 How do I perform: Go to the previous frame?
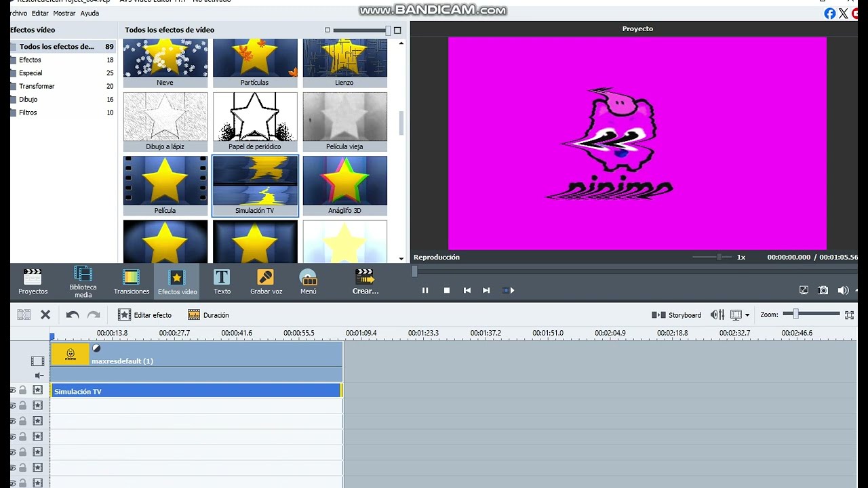tap(467, 290)
